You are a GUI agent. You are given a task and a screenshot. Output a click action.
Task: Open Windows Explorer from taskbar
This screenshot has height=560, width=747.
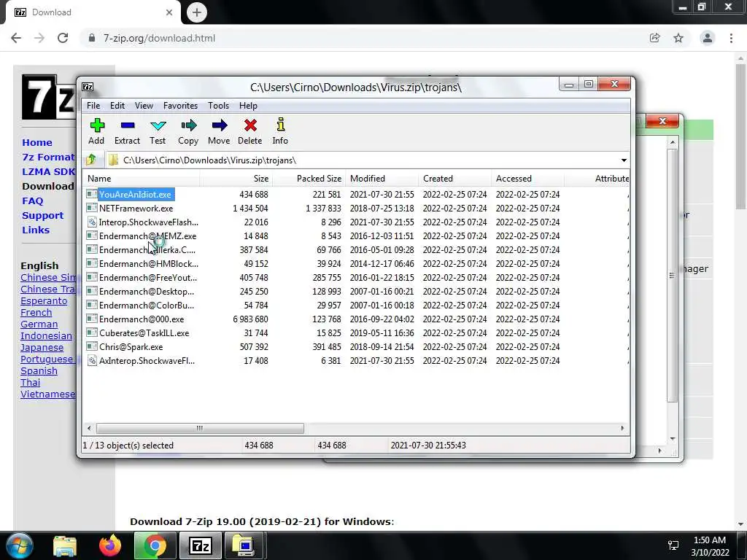tap(65, 545)
